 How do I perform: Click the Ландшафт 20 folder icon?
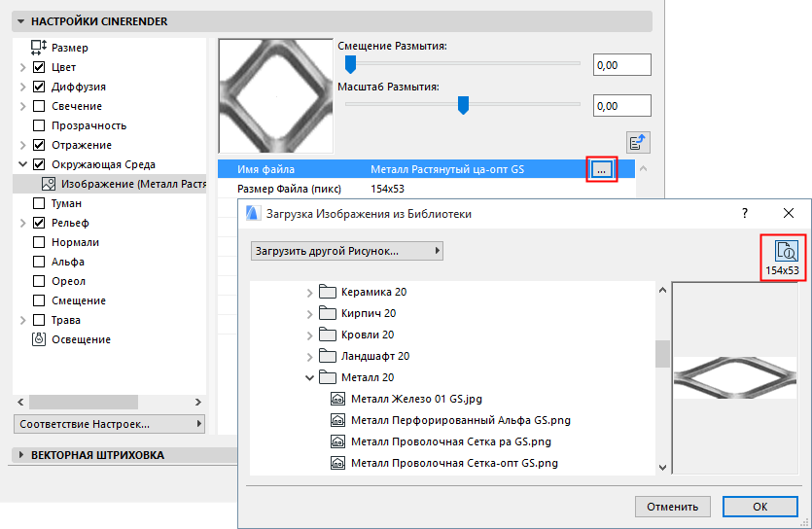pos(328,356)
